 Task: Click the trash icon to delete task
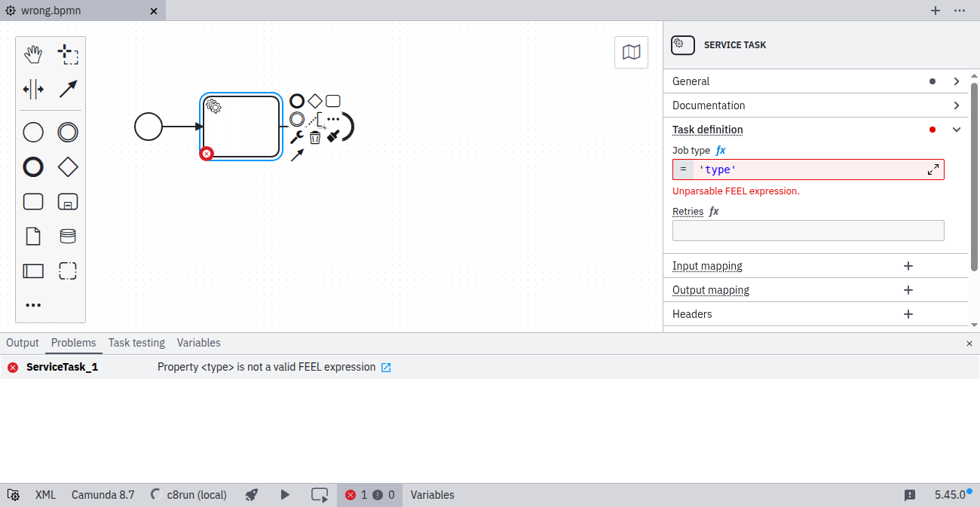[315, 137]
